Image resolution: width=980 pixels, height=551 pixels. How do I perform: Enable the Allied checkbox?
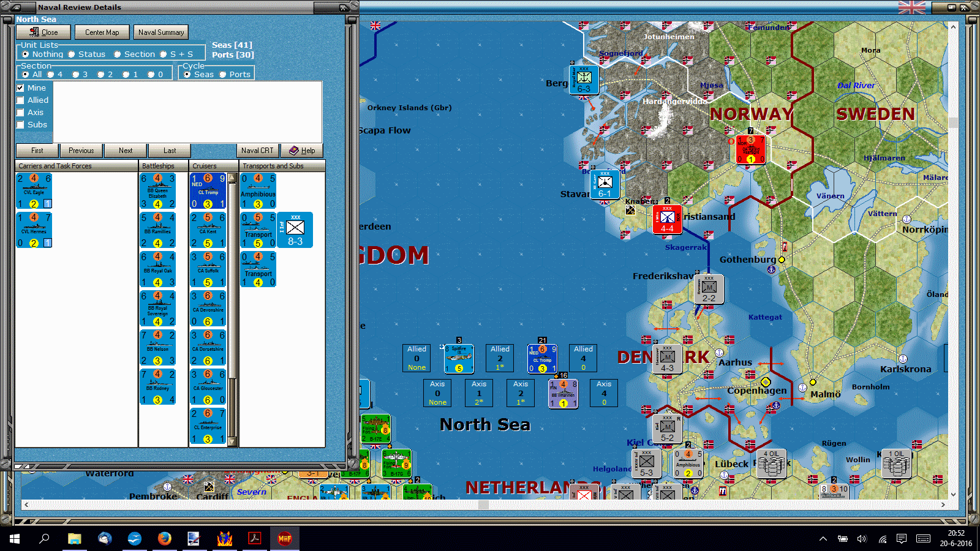(x=20, y=100)
